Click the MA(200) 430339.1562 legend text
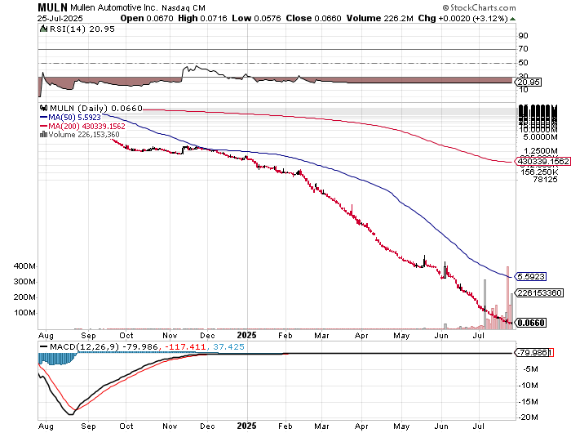 pyautogui.click(x=87, y=126)
